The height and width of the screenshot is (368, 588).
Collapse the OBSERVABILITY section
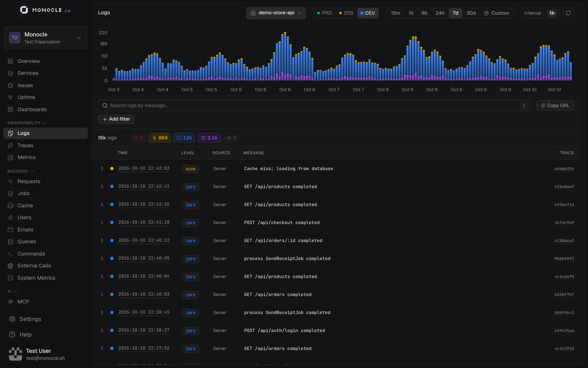tap(27, 123)
